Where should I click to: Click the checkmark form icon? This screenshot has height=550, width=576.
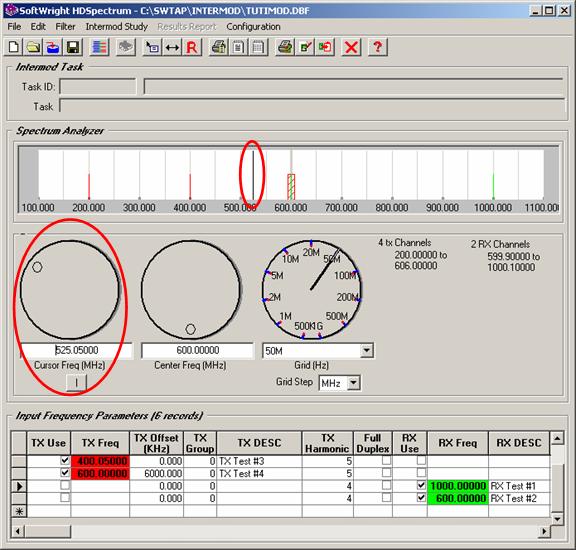coord(305,47)
